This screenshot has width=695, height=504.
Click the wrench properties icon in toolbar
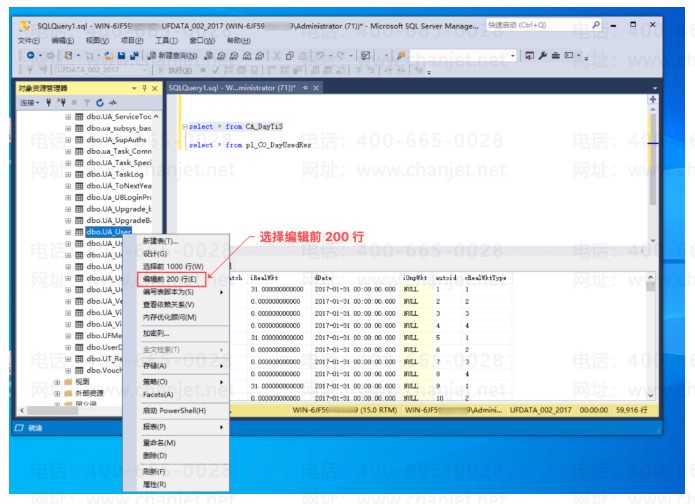543,55
